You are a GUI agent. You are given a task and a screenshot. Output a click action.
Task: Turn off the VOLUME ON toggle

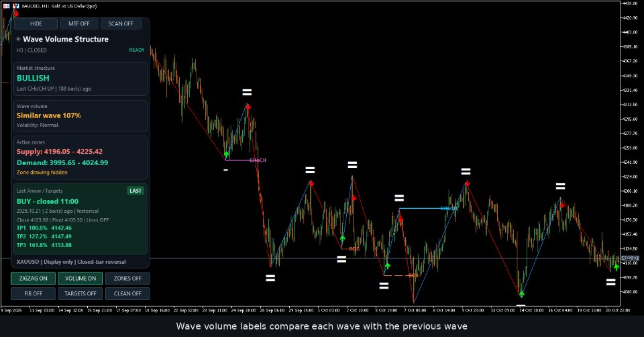coord(80,278)
